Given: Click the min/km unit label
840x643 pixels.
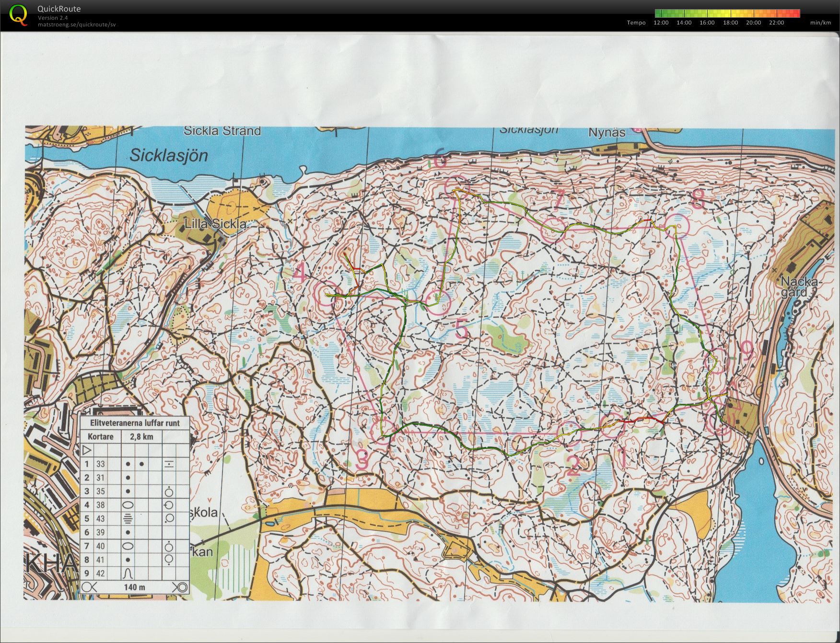Looking at the screenshot, I should pos(820,23).
